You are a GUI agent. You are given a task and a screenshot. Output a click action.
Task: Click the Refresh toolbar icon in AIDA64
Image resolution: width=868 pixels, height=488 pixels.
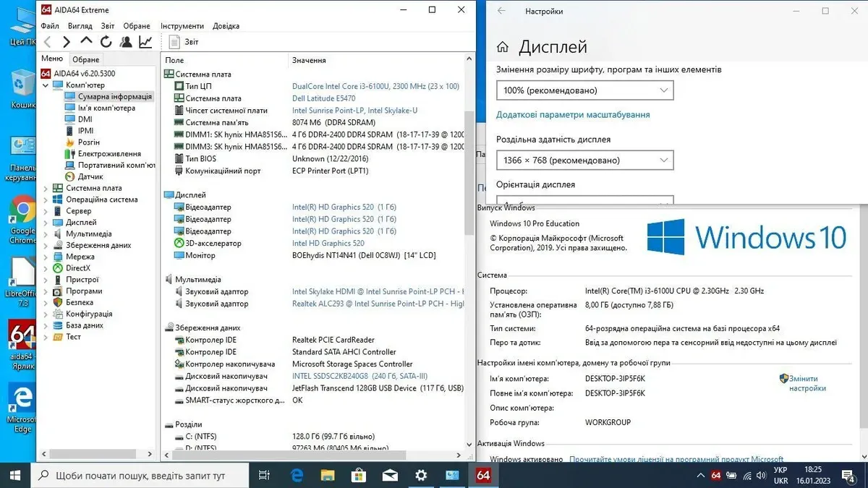coord(106,42)
